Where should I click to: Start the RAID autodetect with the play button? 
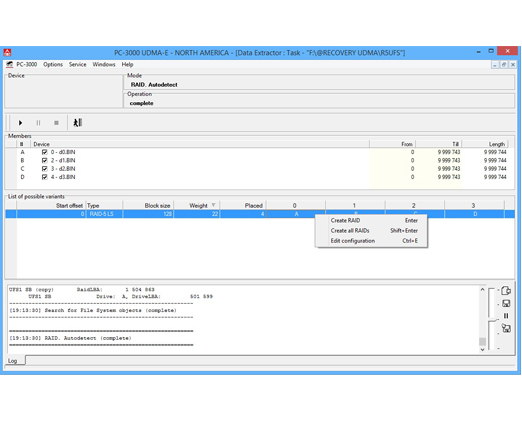tap(20, 123)
